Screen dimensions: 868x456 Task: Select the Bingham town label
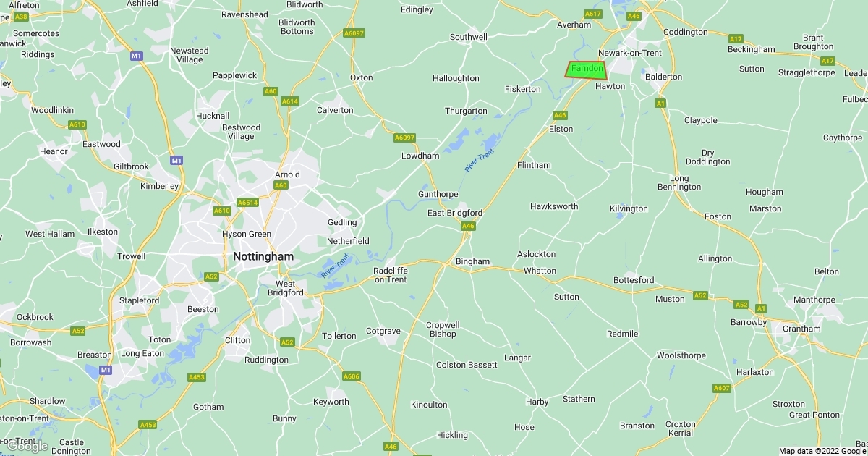472,261
